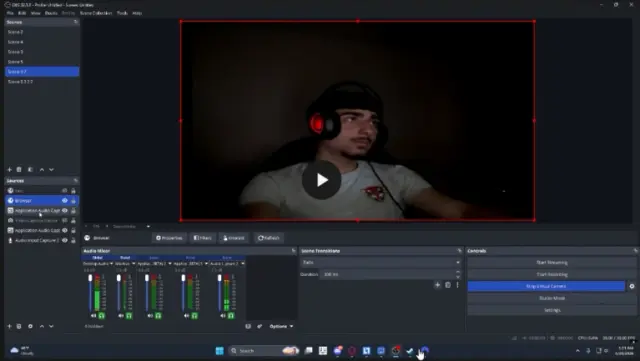This screenshot has width=640, height=361.
Task: Move source up in Sources toolbar
Action: coord(42,326)
